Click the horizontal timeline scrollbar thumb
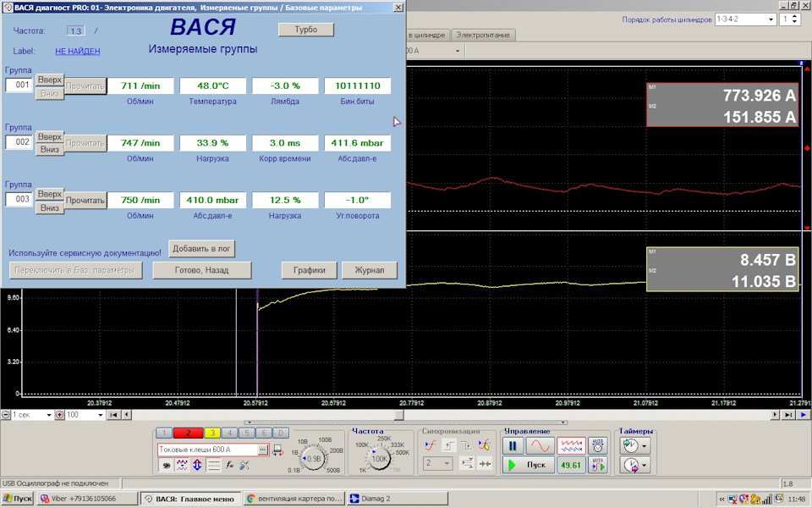 [398, 415]
